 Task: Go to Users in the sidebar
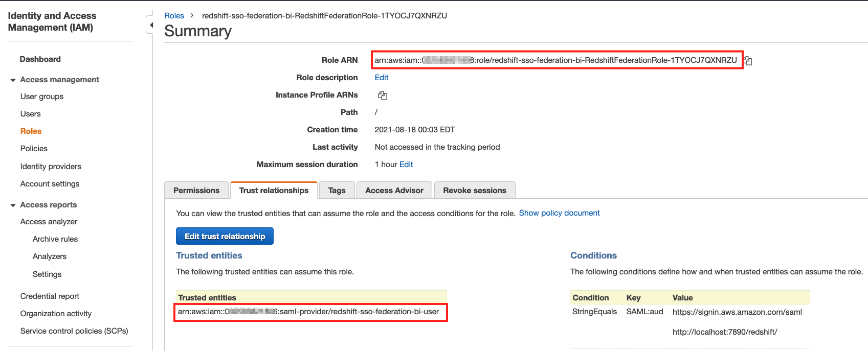31,114
